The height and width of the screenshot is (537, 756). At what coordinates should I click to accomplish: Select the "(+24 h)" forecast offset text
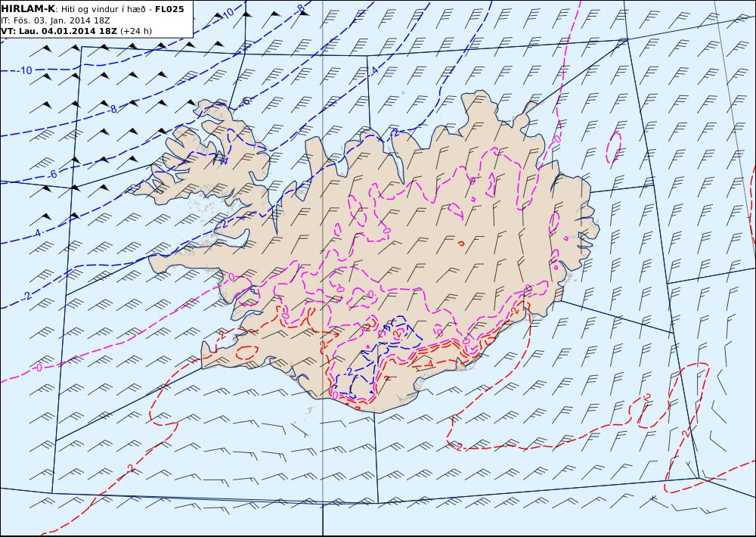[136, 31]
